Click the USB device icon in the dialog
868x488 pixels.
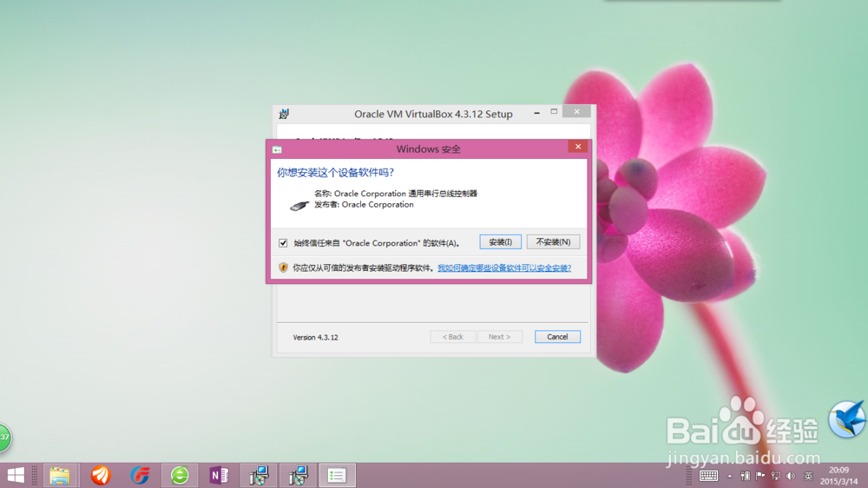point(299,206)
